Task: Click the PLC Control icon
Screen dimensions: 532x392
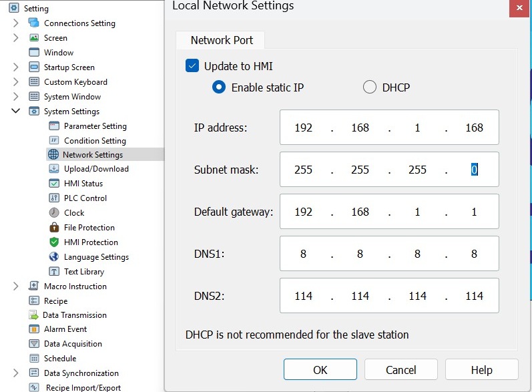Action: [54, 198]
